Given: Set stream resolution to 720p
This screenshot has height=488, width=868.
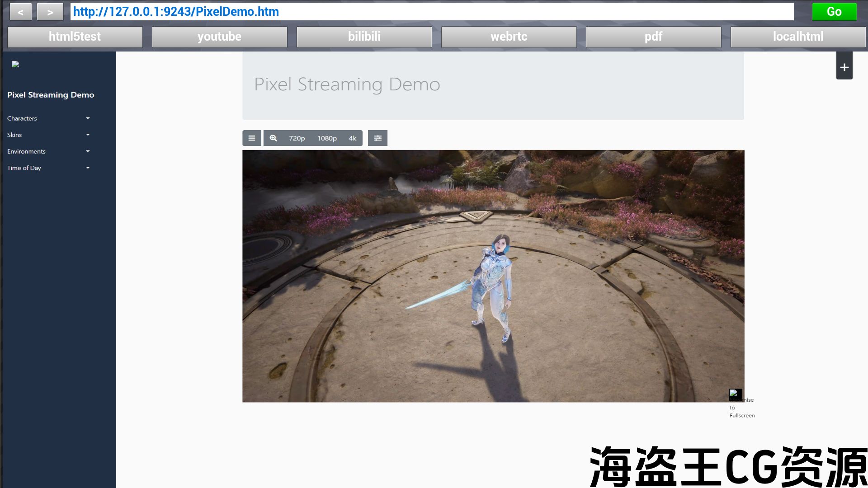Looking at the screenshot, I should coord(297,138).
